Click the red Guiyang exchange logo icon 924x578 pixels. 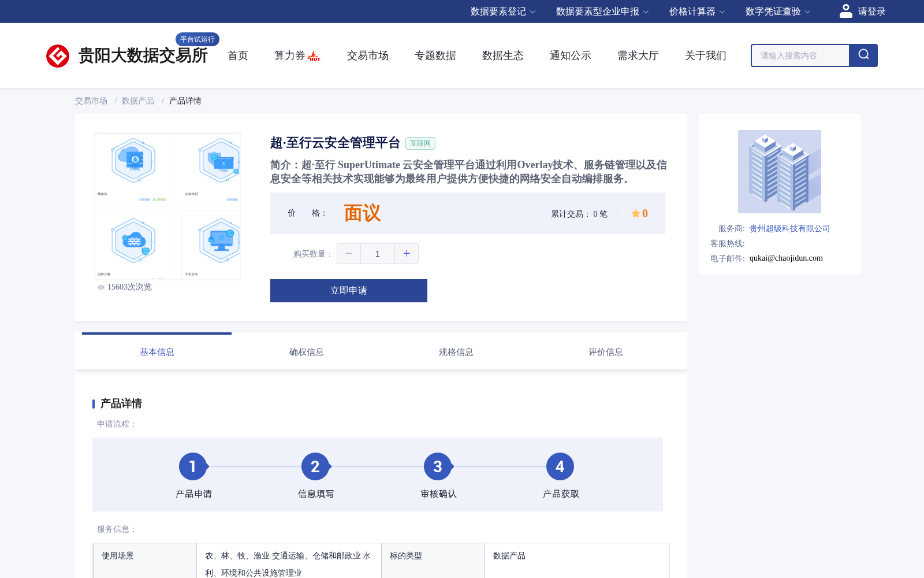click(58, 56)
